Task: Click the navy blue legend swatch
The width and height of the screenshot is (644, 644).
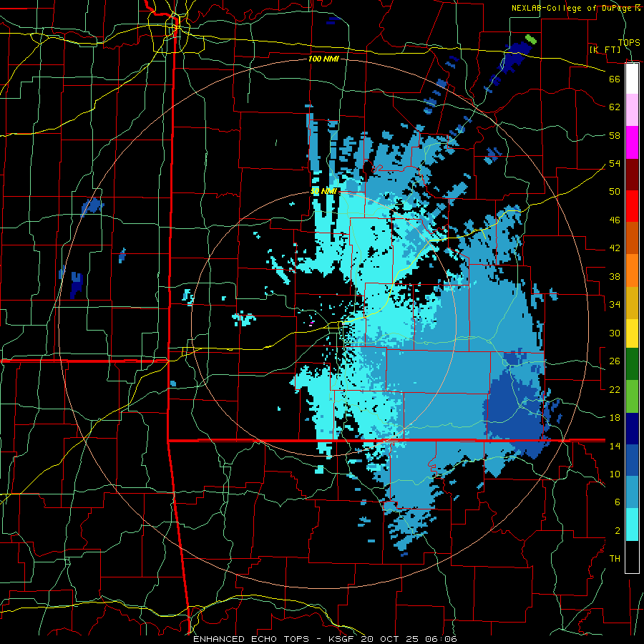Action: (632, 429)
